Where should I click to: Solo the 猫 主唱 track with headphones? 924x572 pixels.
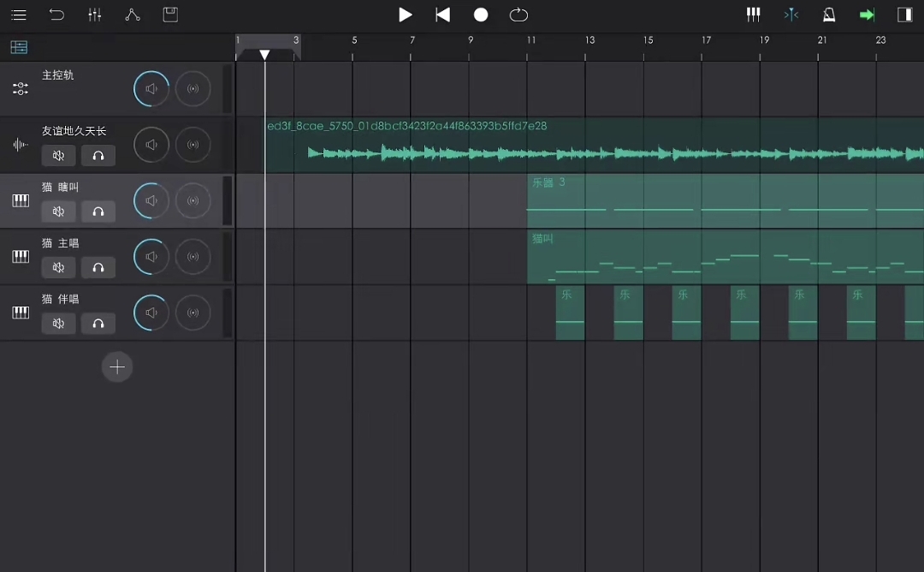pos(98,268)
